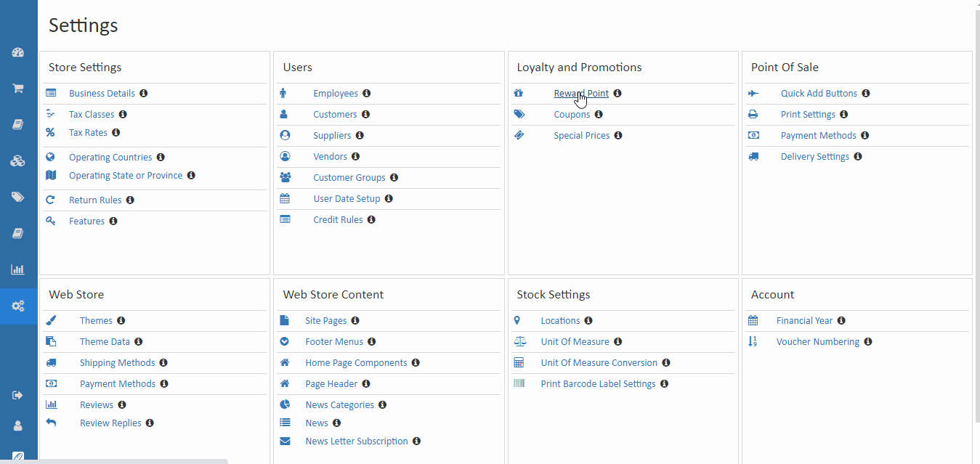
Task: Open the Reviews link
Action: (97, 405)
